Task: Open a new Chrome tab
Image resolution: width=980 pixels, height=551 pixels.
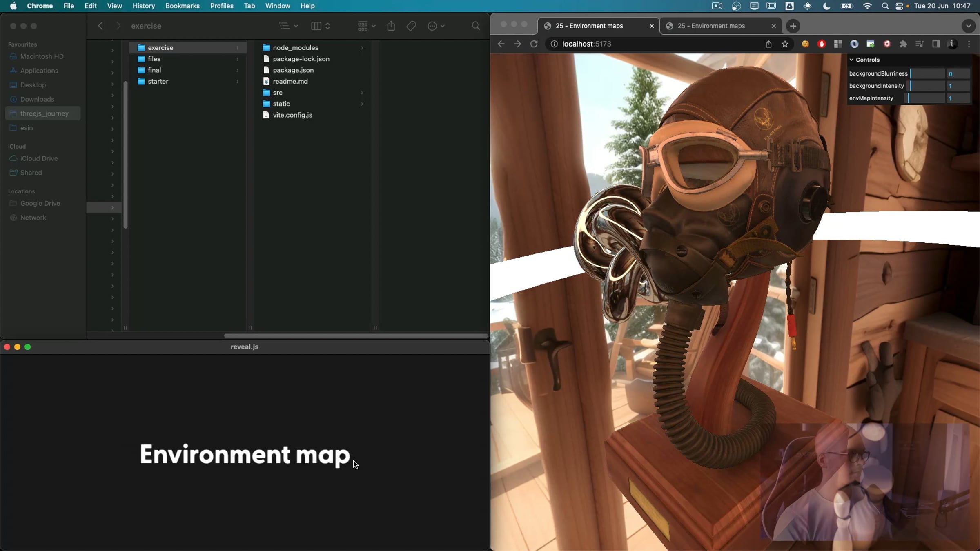Action: (793, 26)
